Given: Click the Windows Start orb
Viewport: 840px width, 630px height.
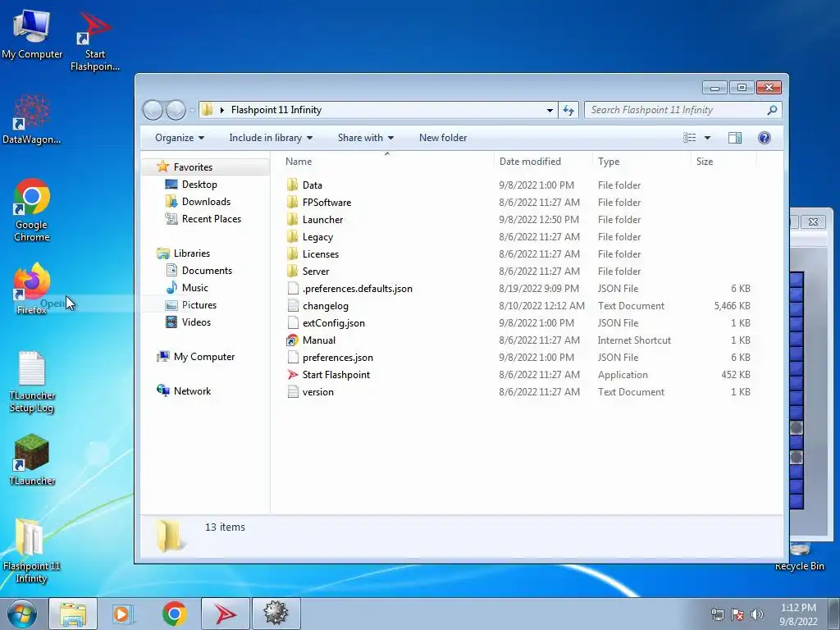Looking at the screenshot, I should 22,614.
